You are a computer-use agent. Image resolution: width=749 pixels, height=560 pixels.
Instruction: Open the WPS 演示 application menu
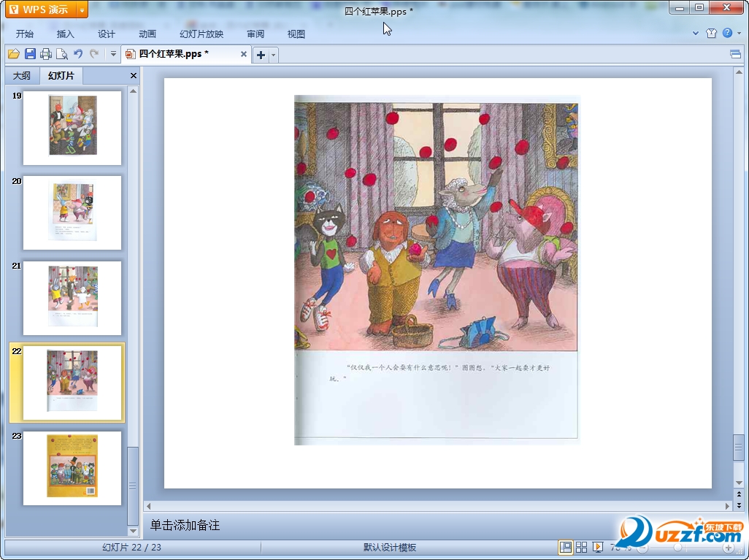pyautogui.click(x=41, y=9)
